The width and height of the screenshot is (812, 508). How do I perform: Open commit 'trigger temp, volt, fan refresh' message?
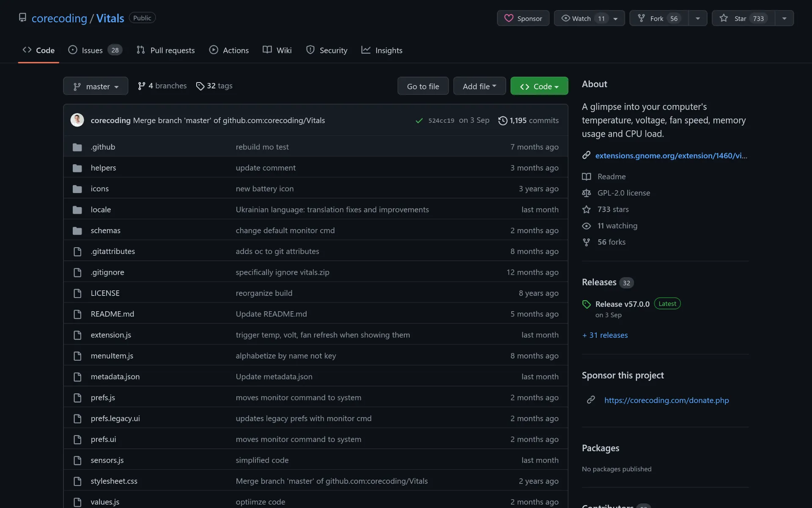[x=323, y=335]
